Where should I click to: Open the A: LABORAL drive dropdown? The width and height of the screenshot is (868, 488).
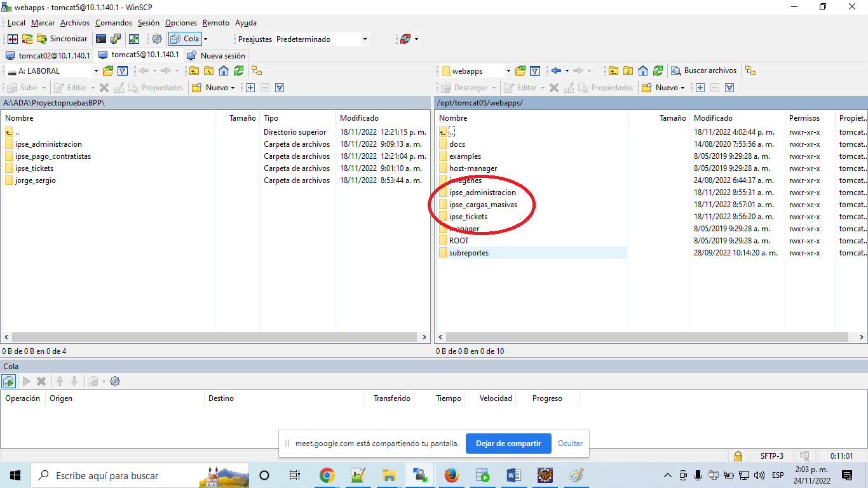coord(96,71)
